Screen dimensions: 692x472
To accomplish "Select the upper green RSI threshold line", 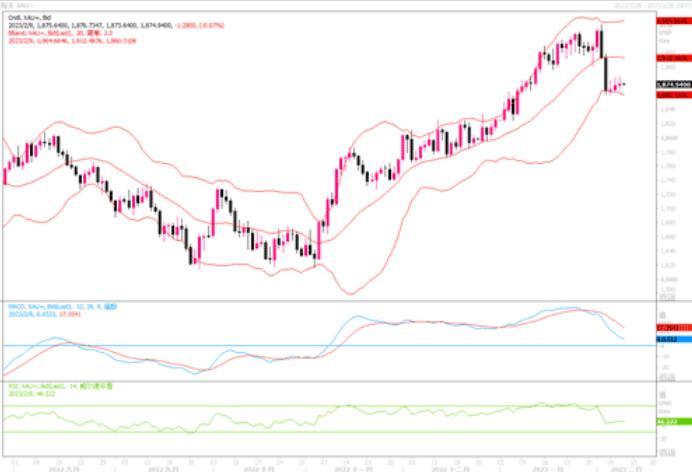I will pyautogui.click(x=300, y=405).
